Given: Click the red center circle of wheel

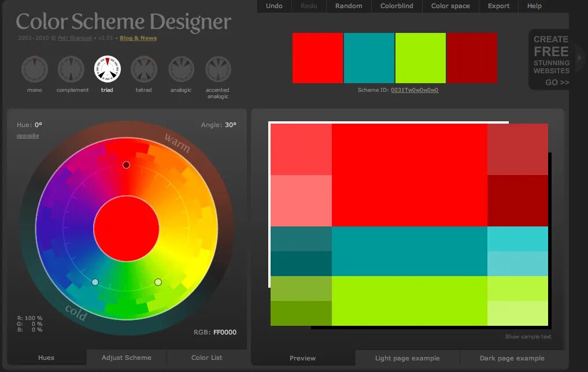Looking at the screenshot, I should 127,229.
